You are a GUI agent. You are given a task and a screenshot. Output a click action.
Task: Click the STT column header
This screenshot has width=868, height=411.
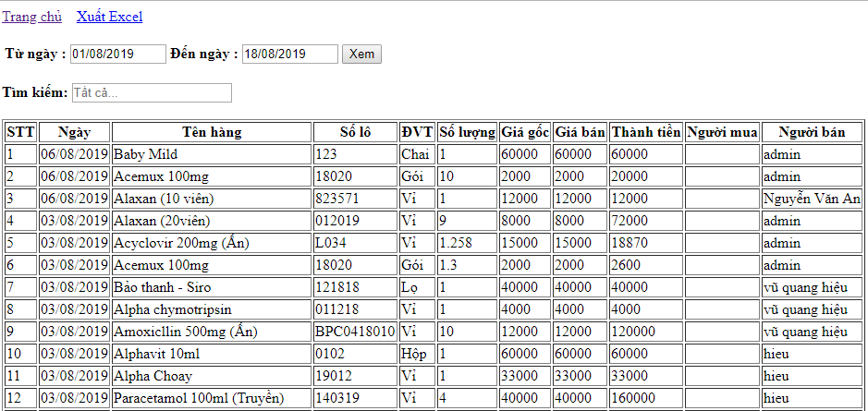coord(21,132)
